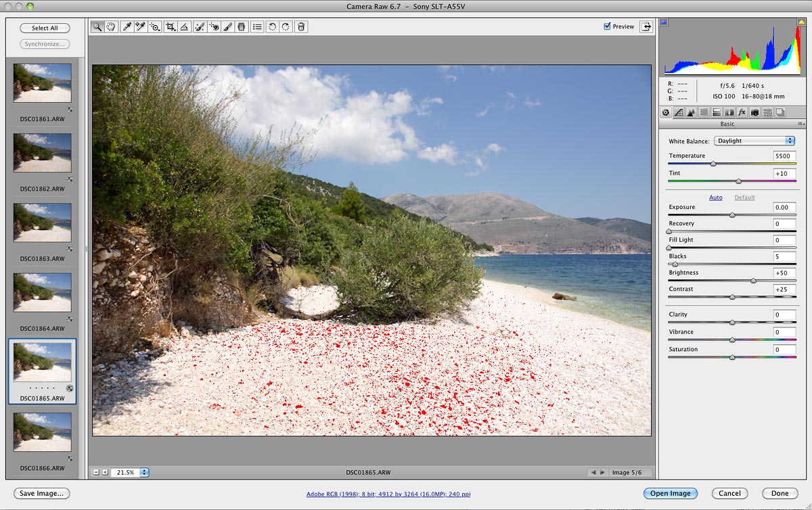
Task: Switch to the Effects fx tab
Action: coord(742,112)
